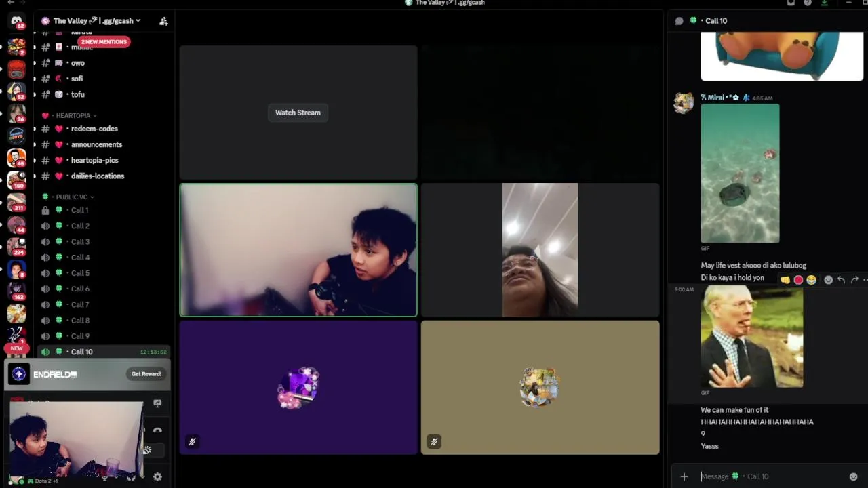This screenshot has height=488, width=868.
Task: Select the tan avatar participant tile
Action: (540, 388)
